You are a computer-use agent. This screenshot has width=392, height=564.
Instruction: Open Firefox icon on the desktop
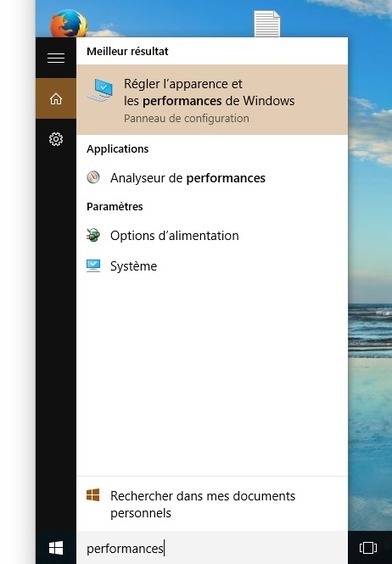(68, 23)
